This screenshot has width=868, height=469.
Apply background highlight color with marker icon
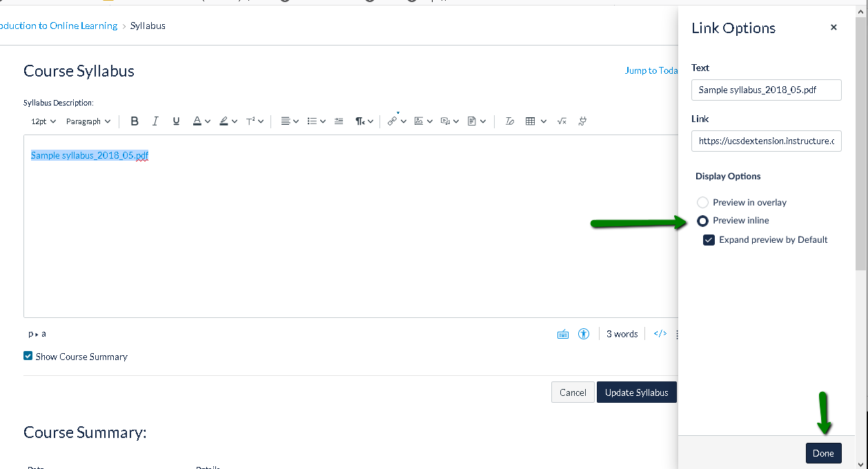point(224,121)
